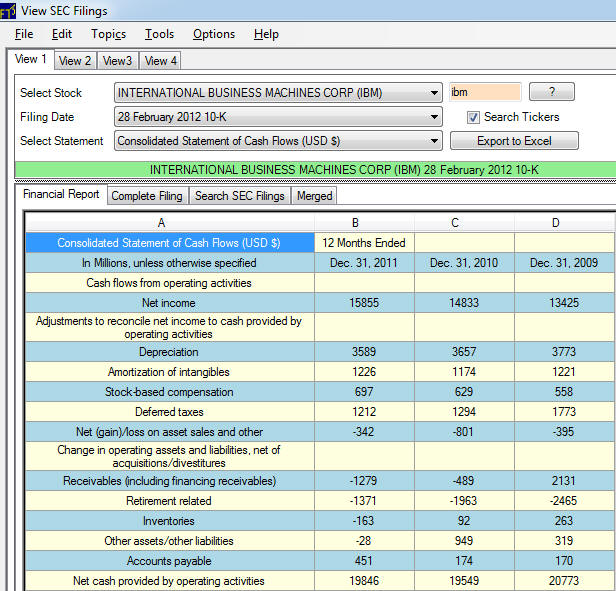Click column header C
This screenshot has width=616, height=591.
pos(464,223)
